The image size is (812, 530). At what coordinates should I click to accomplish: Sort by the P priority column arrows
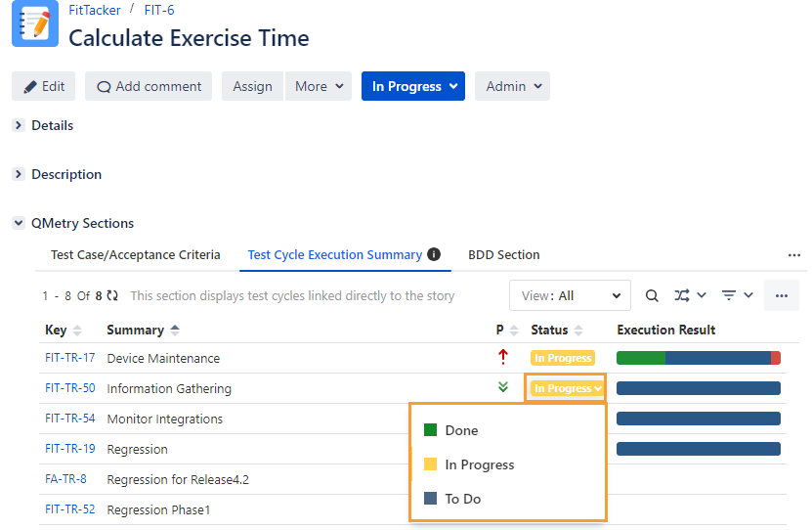[514, 330]
